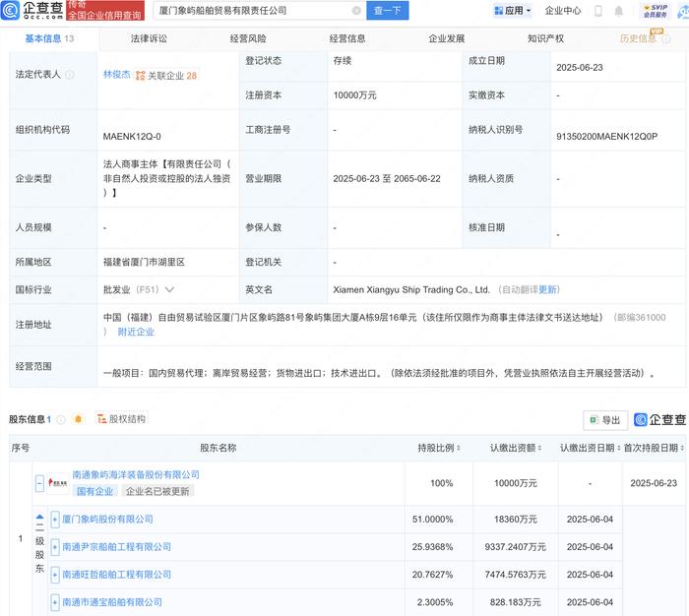
Task: Click the 国有企业 tag
Action: [x=94, y=491]
